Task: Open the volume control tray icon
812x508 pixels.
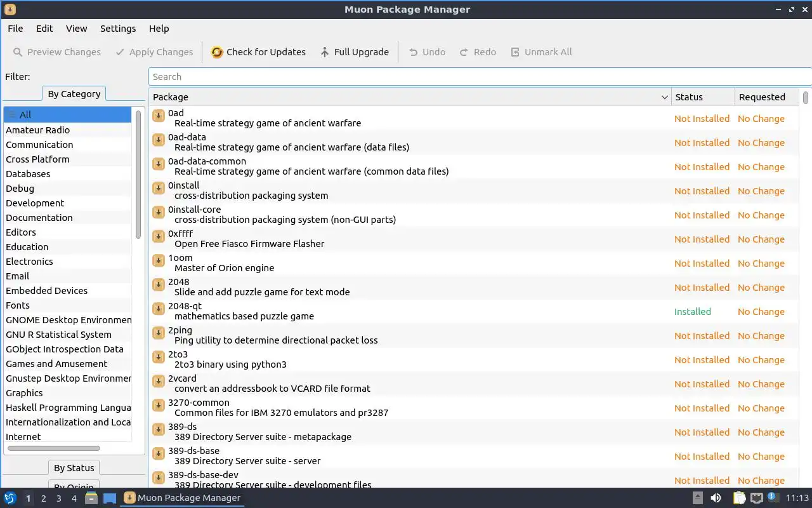Action: click(x=716, y=498)
